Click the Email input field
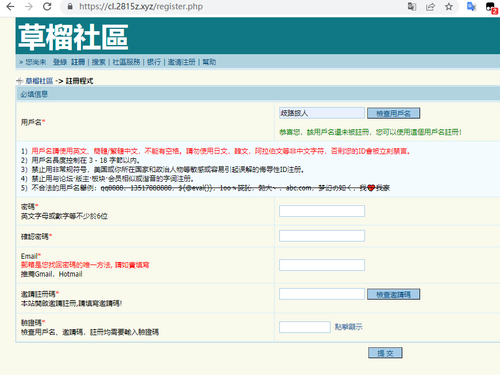 coord(322,265)
